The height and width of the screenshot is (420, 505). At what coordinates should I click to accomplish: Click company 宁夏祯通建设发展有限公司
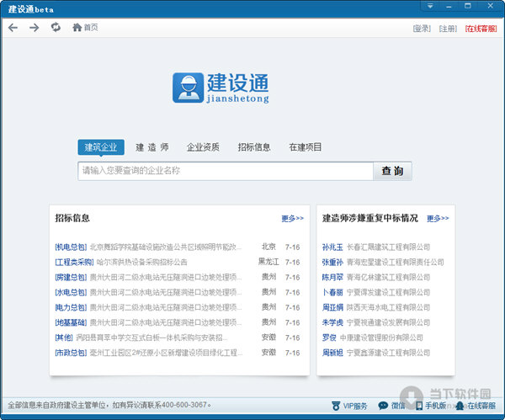click(x=388, y=322)
